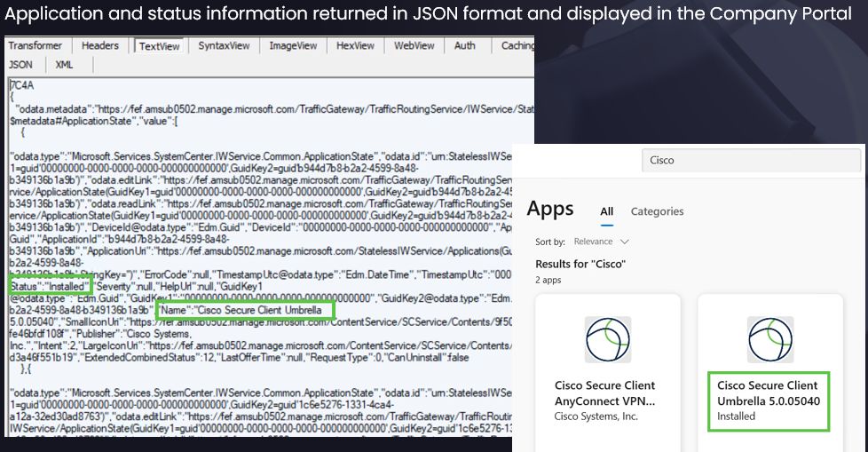Select the XML sub-tab

(64, 65)
